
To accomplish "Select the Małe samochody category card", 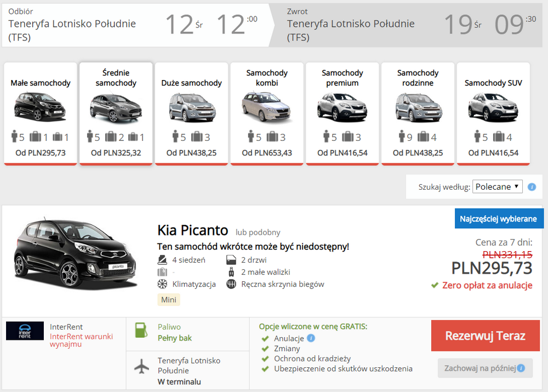I will [41, 113].
